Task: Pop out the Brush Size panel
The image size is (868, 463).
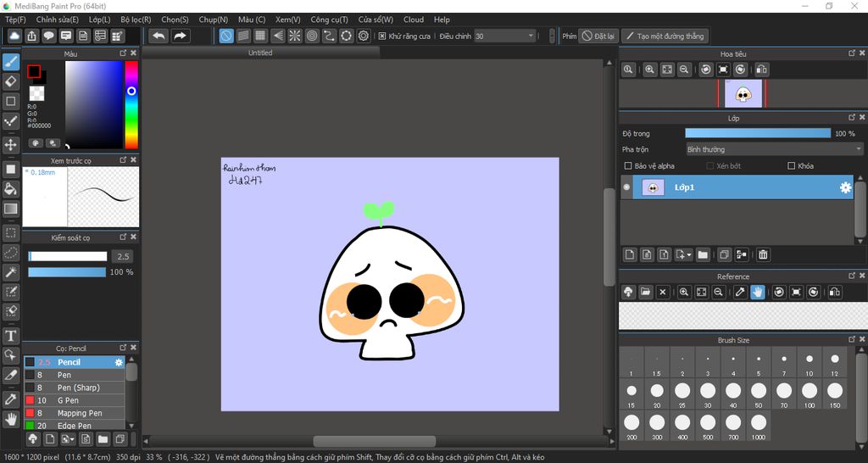Action: point(852,339)
